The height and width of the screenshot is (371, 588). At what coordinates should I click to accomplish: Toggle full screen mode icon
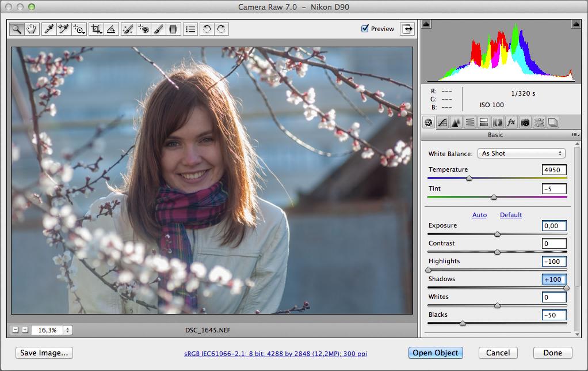[408, 28]
